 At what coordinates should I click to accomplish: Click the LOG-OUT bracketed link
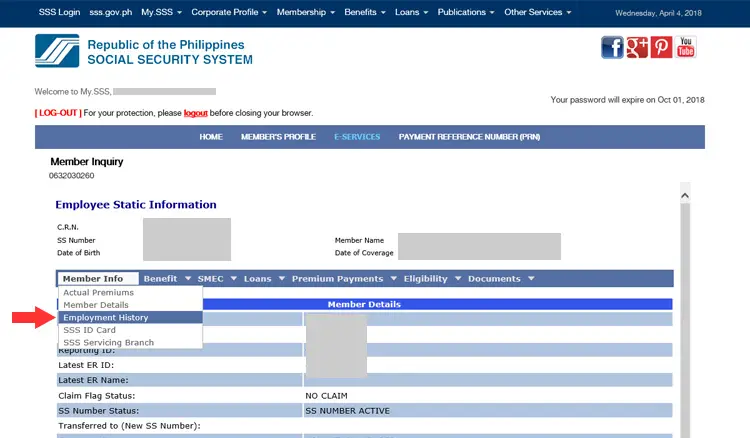[x=58, y=113]
